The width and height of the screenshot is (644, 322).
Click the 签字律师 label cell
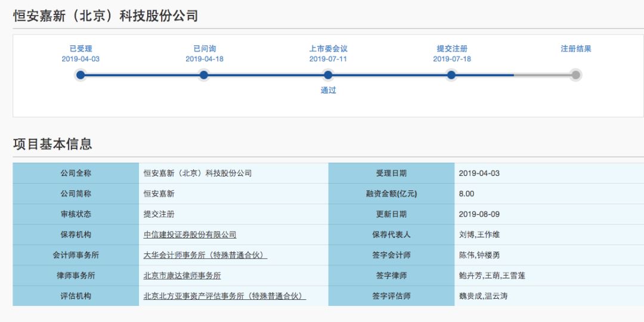[391, 275]
